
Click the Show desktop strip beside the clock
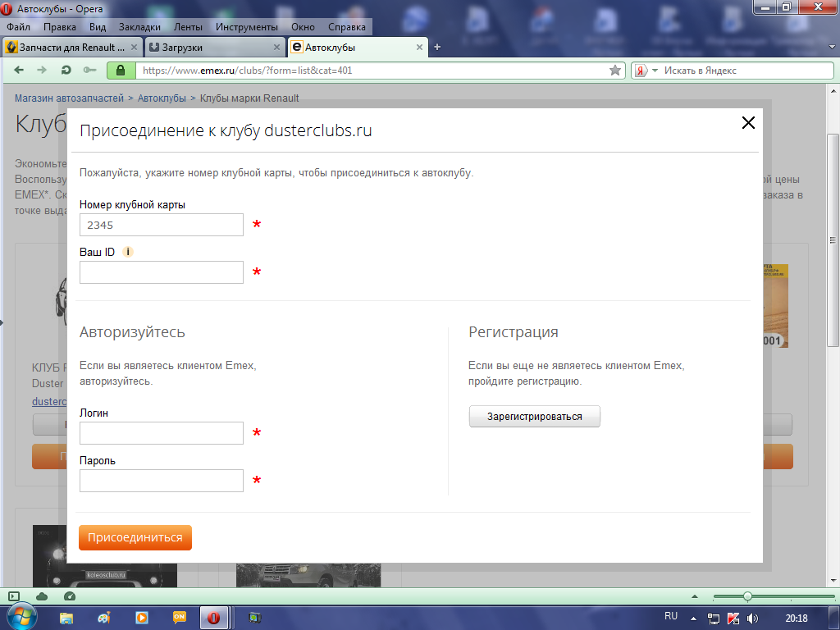coord(836,618)
